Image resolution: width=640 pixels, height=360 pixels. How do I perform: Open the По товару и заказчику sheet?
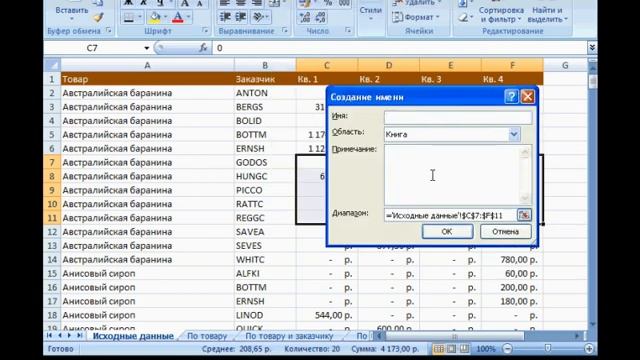[289, 336]
